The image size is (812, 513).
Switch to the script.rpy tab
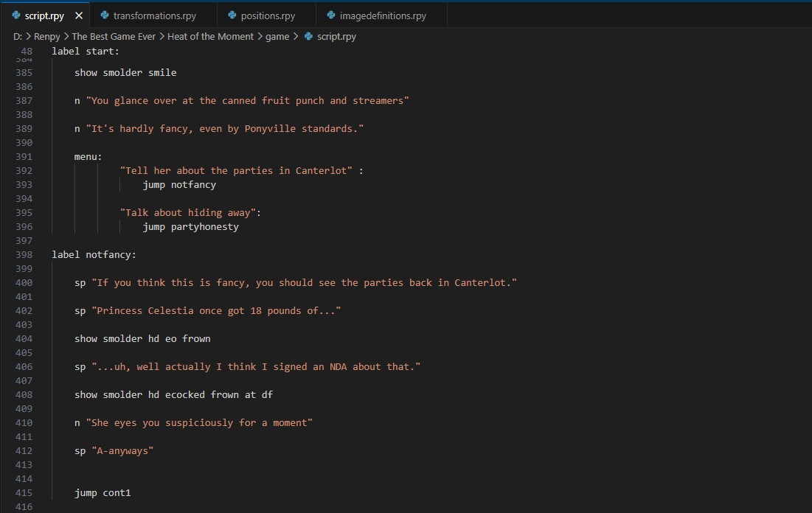click(x=44, y=15)
